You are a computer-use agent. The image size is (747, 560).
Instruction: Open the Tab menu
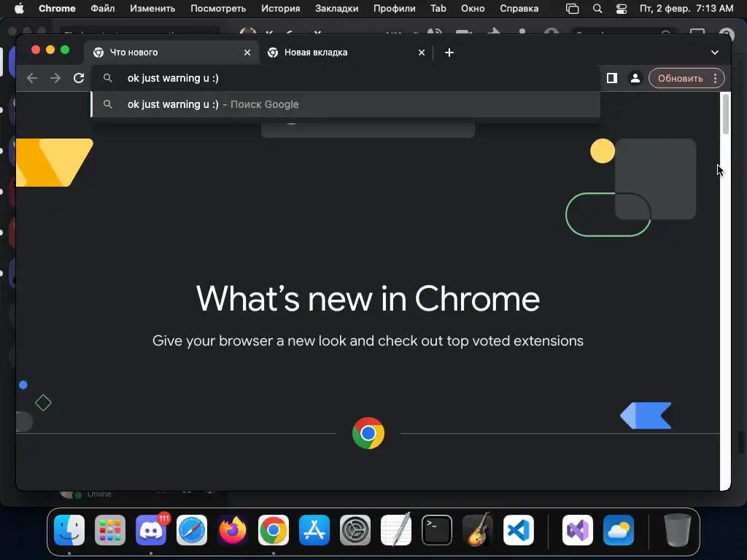click(438, 9)
